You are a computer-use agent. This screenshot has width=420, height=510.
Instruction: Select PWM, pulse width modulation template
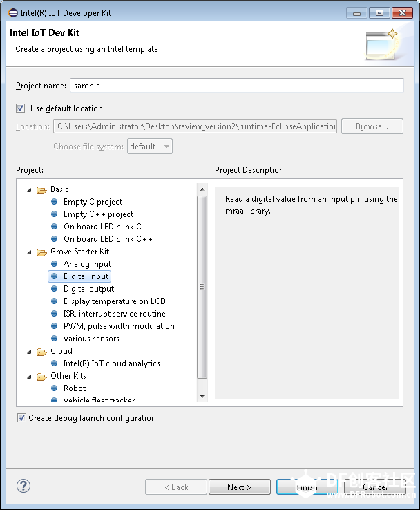(119, 326)
